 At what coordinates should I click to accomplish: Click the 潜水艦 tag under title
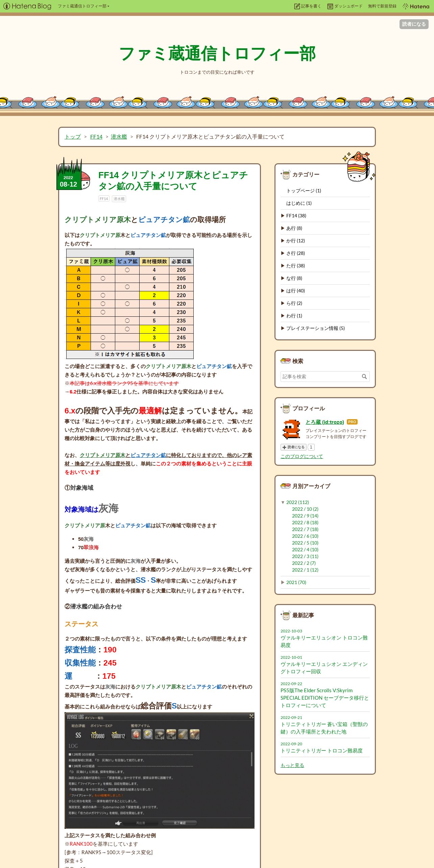119,199
